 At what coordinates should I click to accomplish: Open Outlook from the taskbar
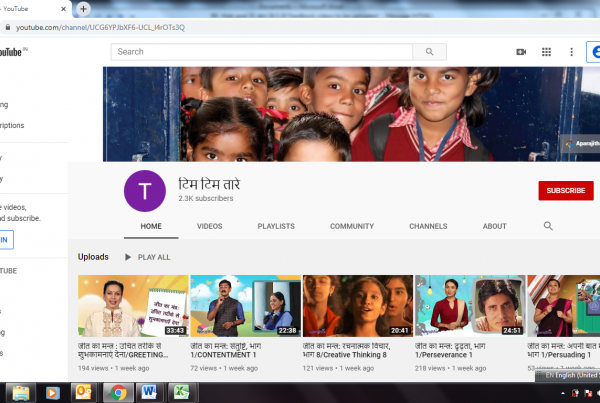(83, 393)
